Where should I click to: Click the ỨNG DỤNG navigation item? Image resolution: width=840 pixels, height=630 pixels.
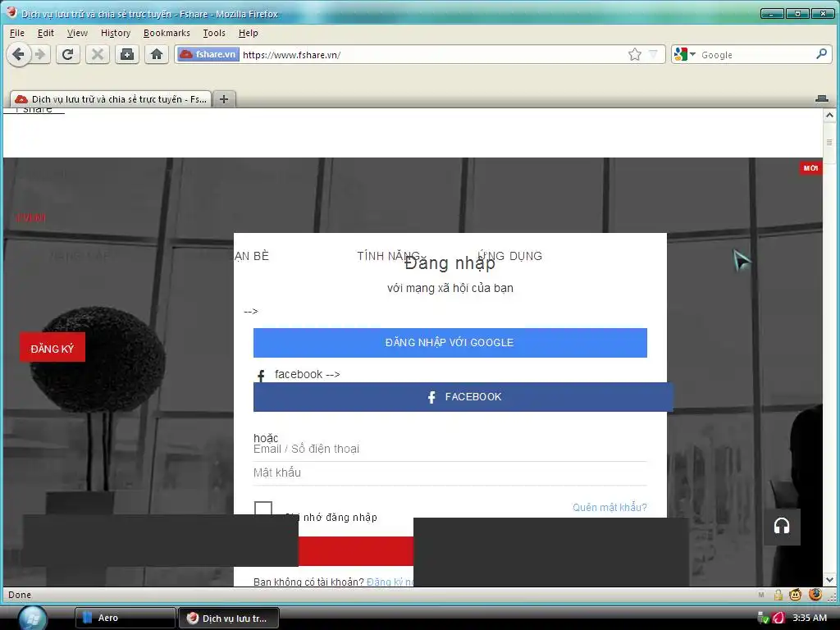click(509, 256)
